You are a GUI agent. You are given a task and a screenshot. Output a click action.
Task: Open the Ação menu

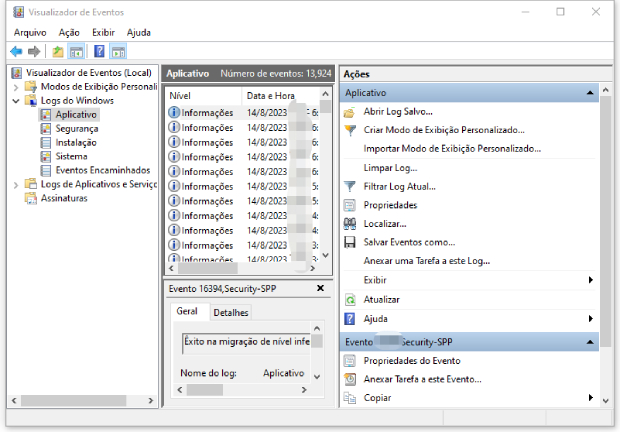click(69, 32)
